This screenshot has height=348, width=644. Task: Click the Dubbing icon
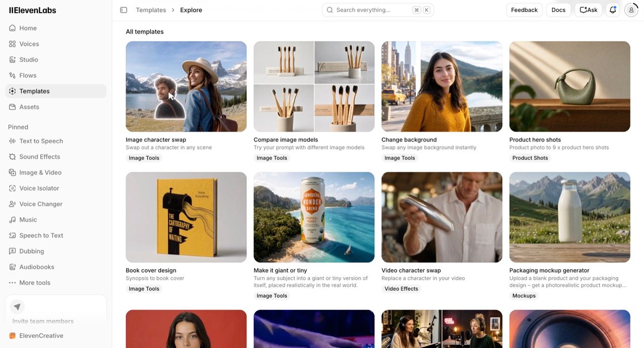13,251
